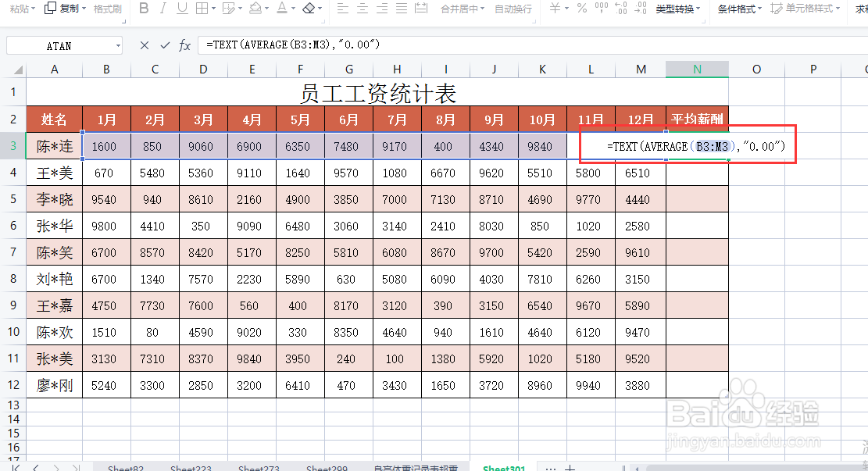This screenshot has height=471, width=868.
Task: Switch to the Sheet299 tab
Action: coord(327,468)
